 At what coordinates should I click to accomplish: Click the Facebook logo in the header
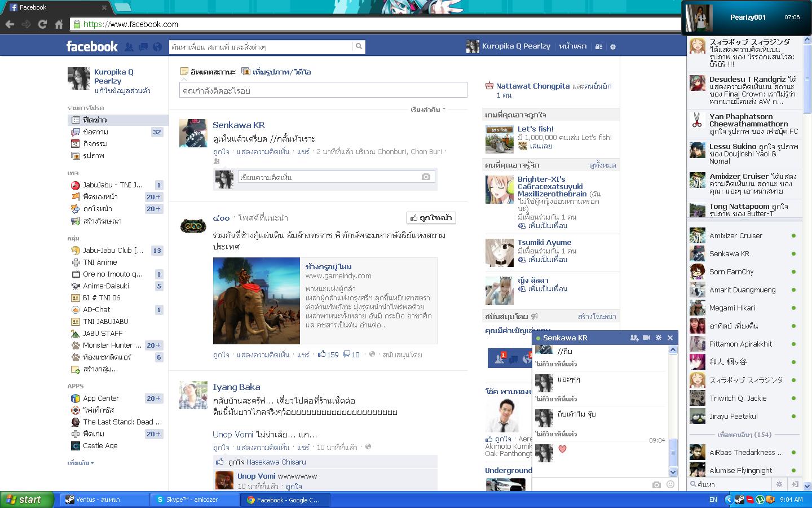(x=92, y=46)
